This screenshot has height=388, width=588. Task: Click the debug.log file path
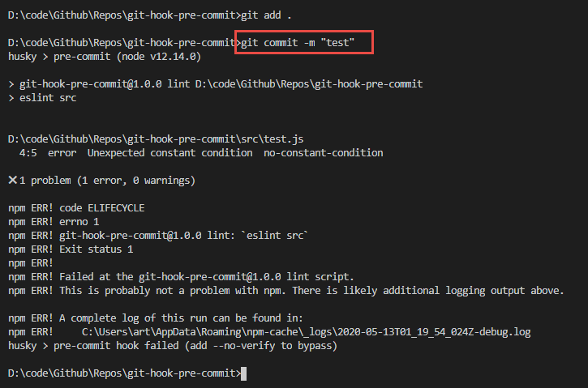click(306, 332)
